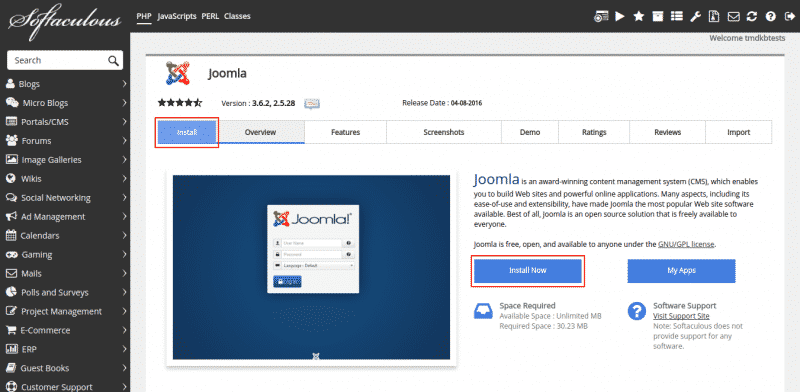
Task: Switch to the Ratings tab
Action: coord(594,132)
